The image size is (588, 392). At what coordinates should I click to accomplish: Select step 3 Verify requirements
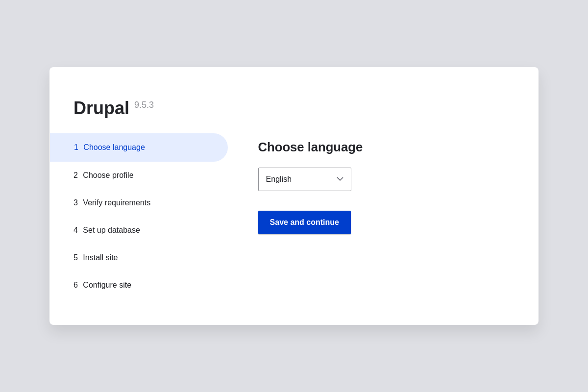click(112, 203)
